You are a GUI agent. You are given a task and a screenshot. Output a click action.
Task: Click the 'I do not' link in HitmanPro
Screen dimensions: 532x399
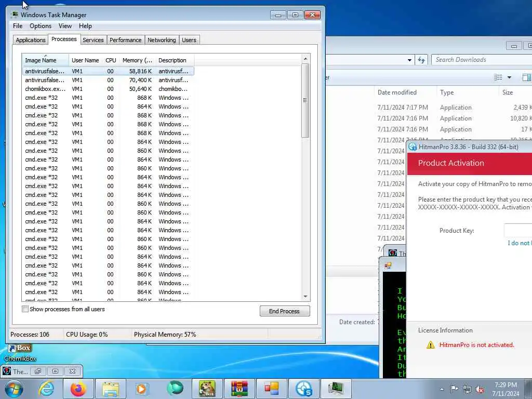pyautogui.click(x=519, y=243)
